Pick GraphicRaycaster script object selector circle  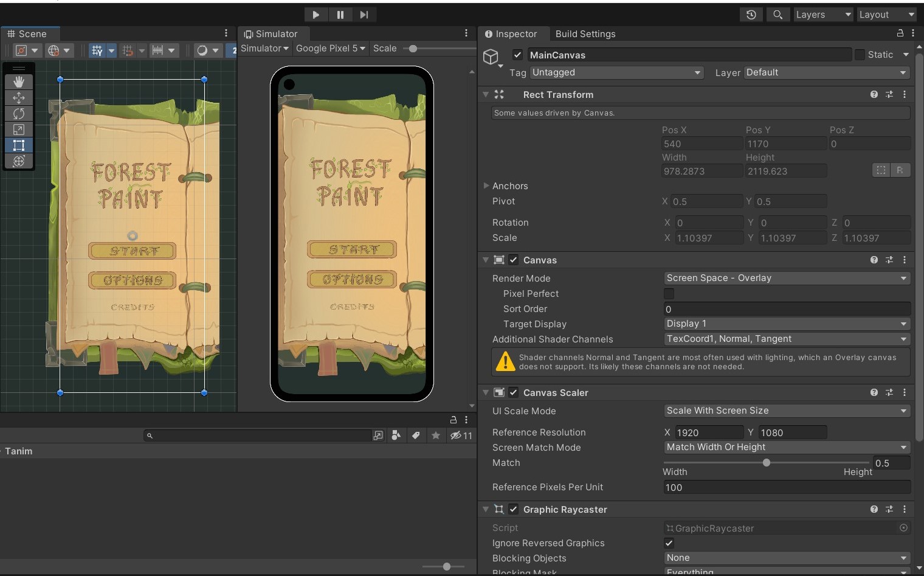tap(903, 528)
